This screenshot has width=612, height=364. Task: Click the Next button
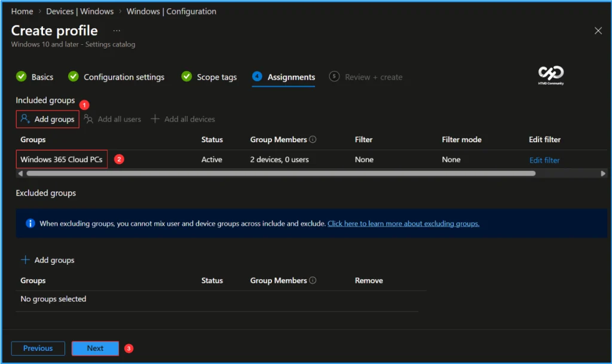tap(95, 348)
